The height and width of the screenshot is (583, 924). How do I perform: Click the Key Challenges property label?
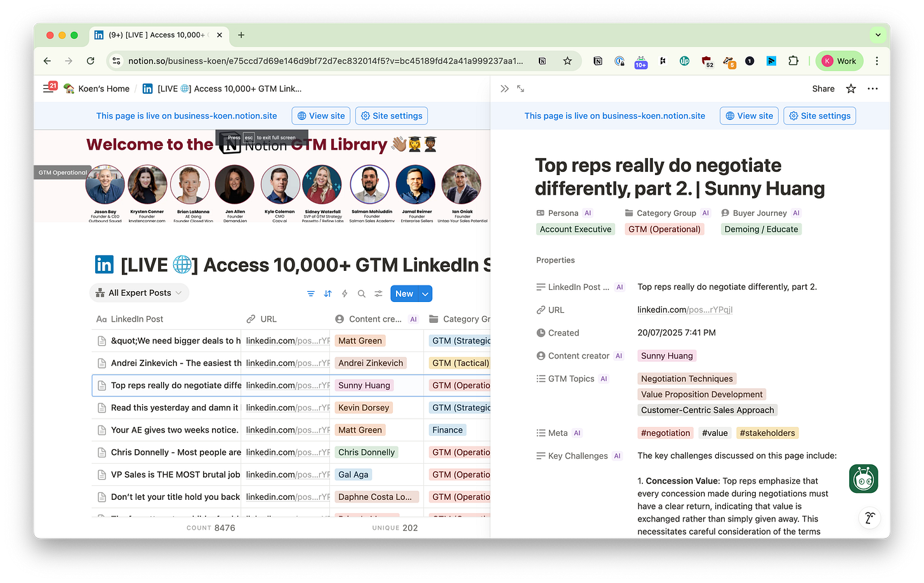coord(578,455)
